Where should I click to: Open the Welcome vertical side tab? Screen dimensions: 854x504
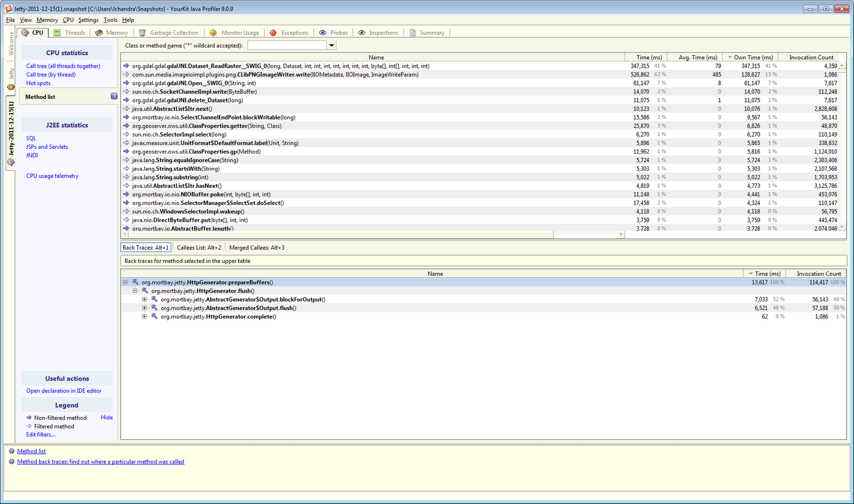(11, 44)
